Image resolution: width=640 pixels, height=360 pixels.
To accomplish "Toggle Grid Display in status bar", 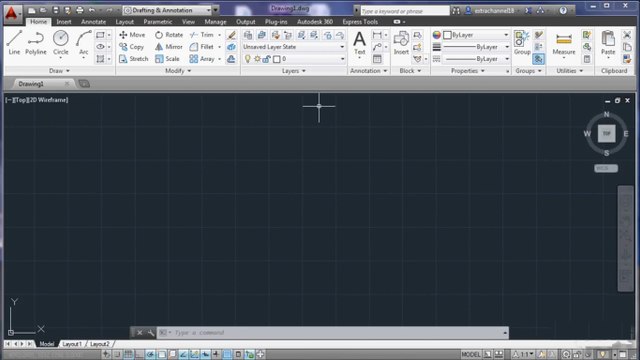I will click(128, 354).
